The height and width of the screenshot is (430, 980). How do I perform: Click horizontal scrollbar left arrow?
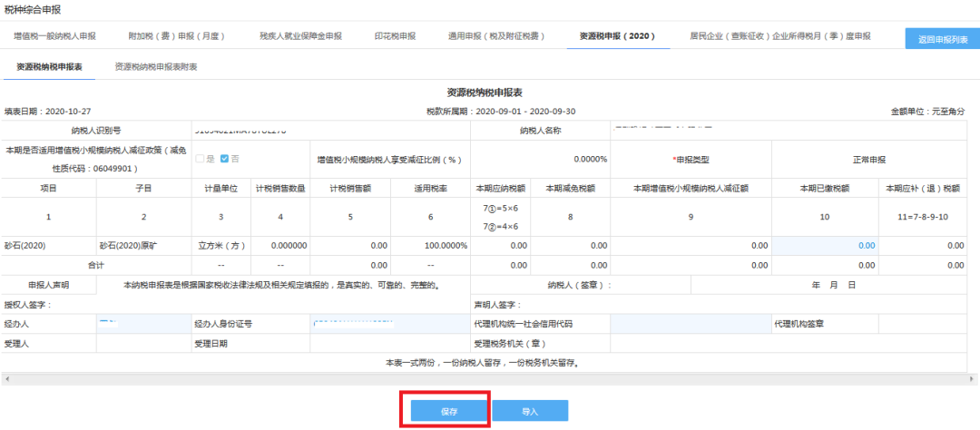(x=5, y=379)
